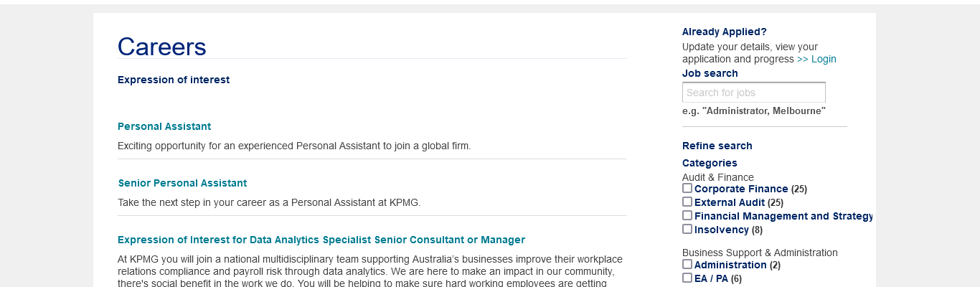
Task: Click the Expression of interest subheading
Action: 174,80
